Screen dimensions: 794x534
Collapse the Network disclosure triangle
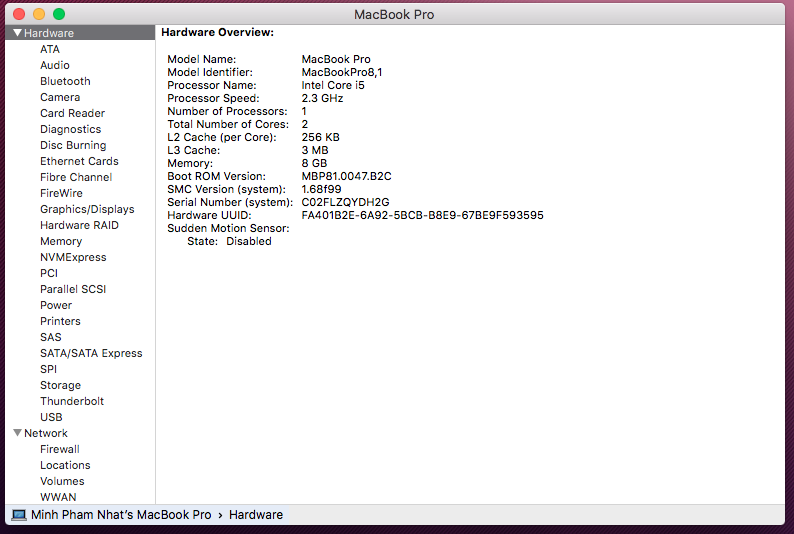(18, 433)
